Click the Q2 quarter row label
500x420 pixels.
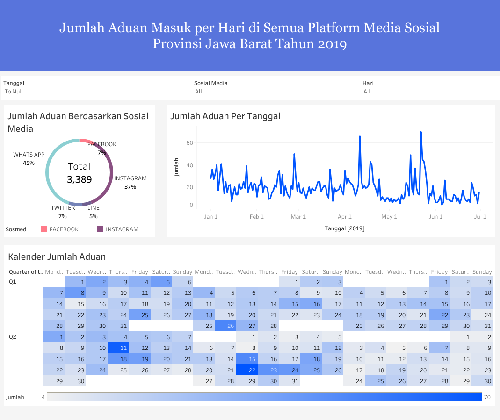(12, 337)
